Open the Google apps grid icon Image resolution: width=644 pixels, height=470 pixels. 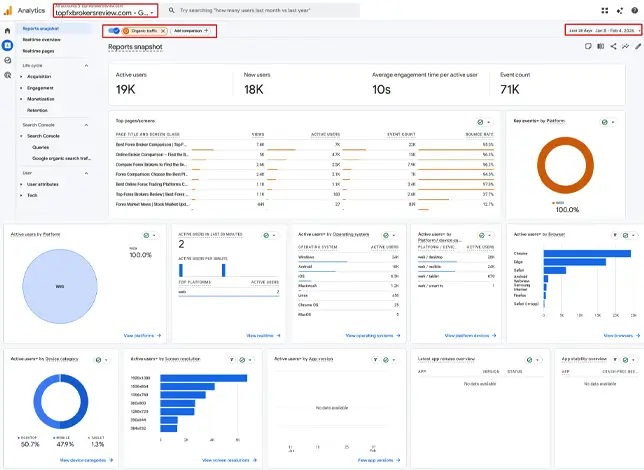606,10
